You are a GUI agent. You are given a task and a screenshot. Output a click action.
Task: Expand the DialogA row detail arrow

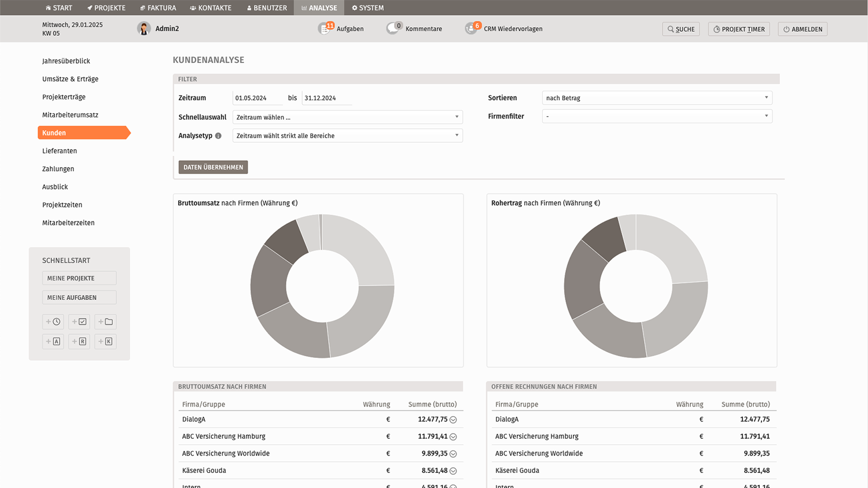[x=453, y=420]
